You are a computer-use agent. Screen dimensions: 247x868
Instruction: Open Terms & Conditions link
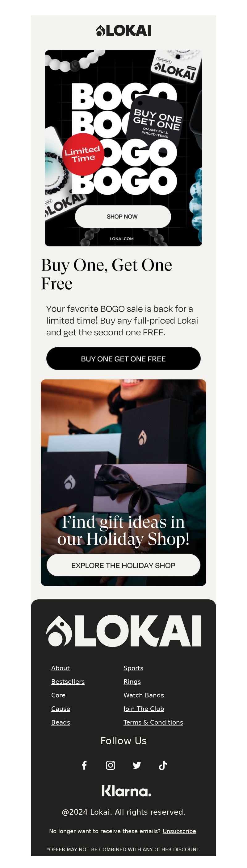pos(153,722)
